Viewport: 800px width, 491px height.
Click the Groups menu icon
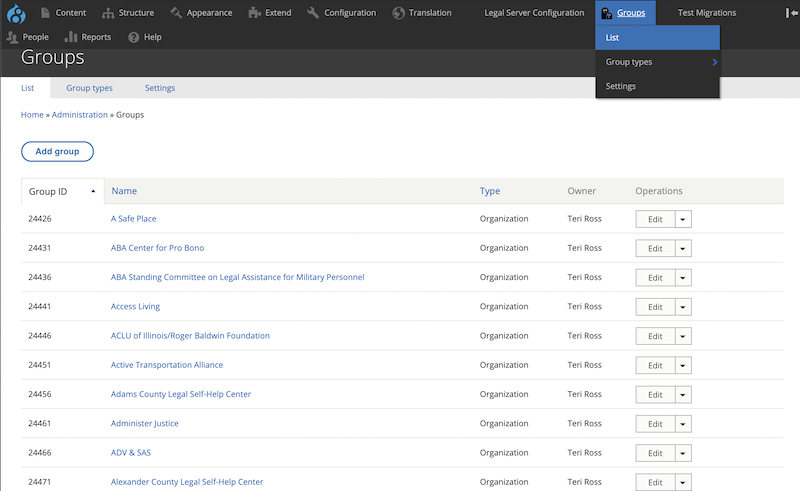pyautogui.click(x=607, y=13)
